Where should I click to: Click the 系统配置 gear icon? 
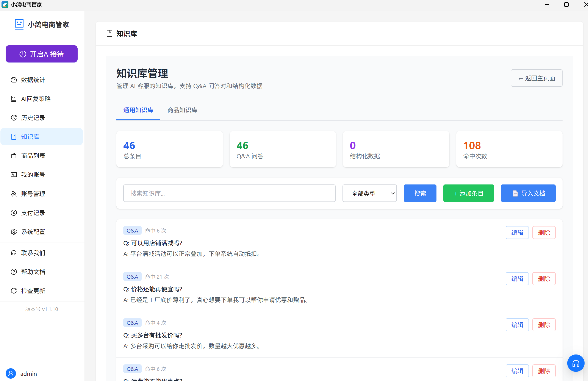tap(14, 232)
